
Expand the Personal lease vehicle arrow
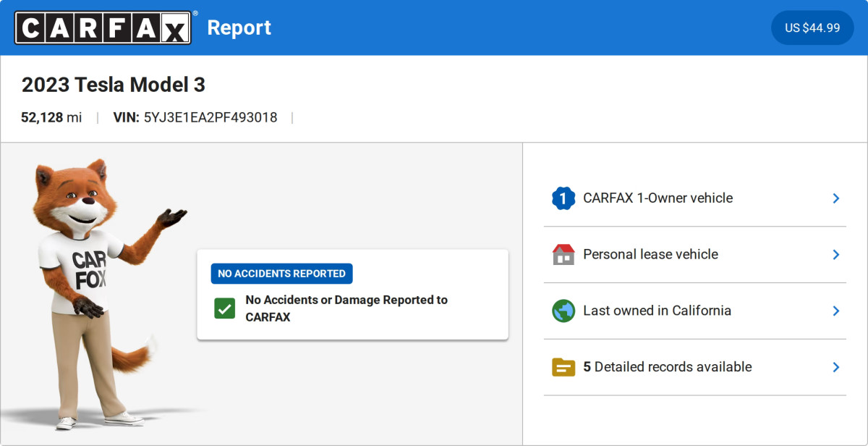tap(835, 255)
